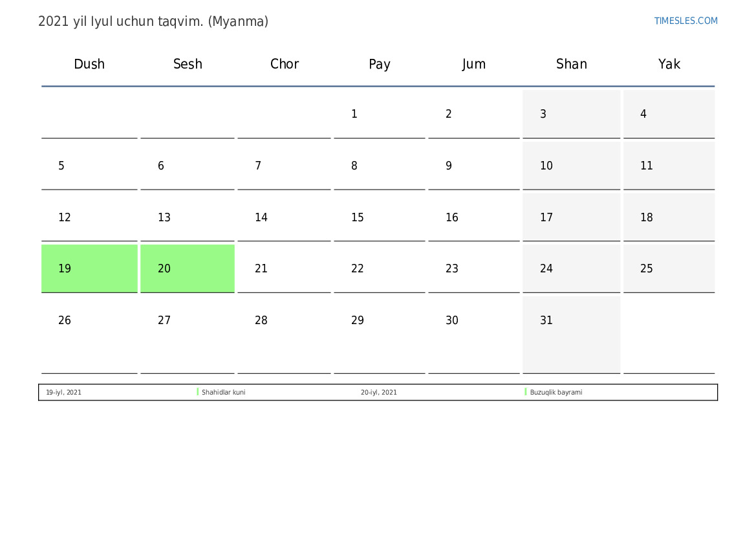Image resolution: width=756 pixels, height=535 pixels.
Task: Click the Shan weekday column header
Action: [x=572, y=64]
